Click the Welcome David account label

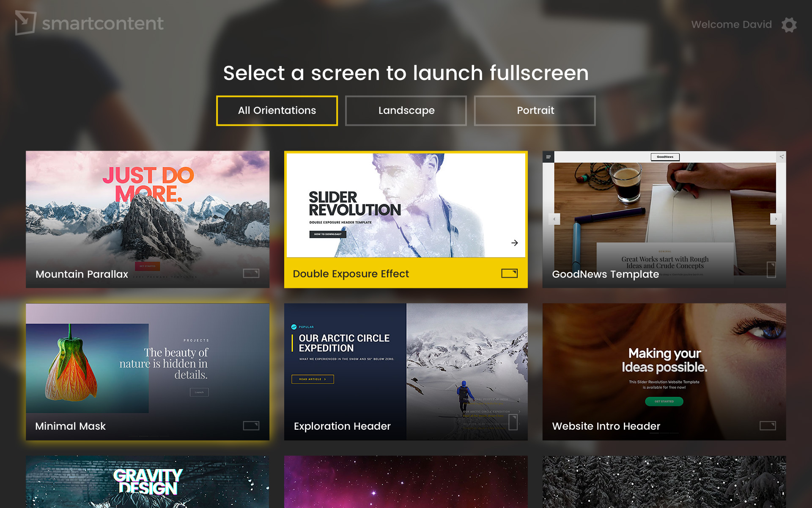(x=731, y=24)
